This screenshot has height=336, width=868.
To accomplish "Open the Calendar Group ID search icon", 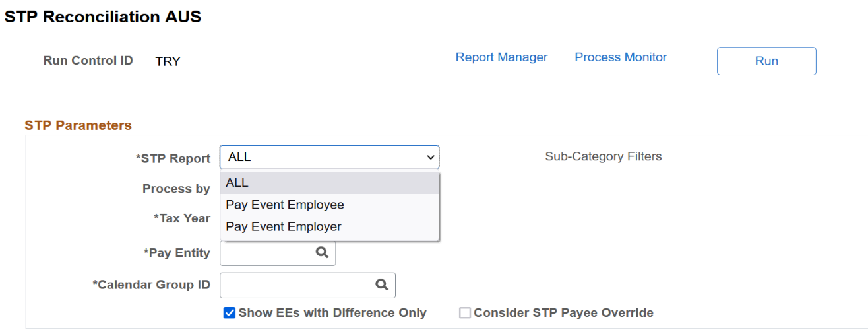I will coord(381,285).
